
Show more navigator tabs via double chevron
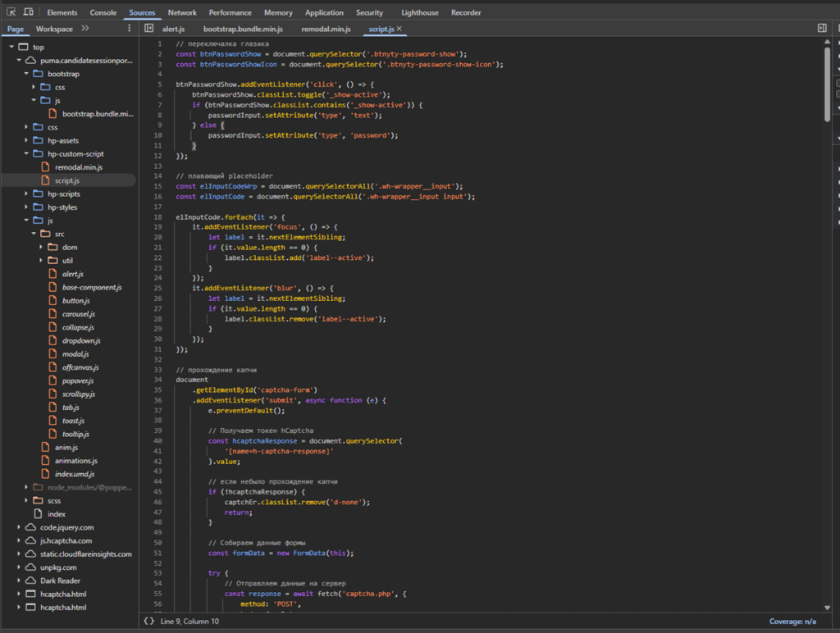coord(84,29)
